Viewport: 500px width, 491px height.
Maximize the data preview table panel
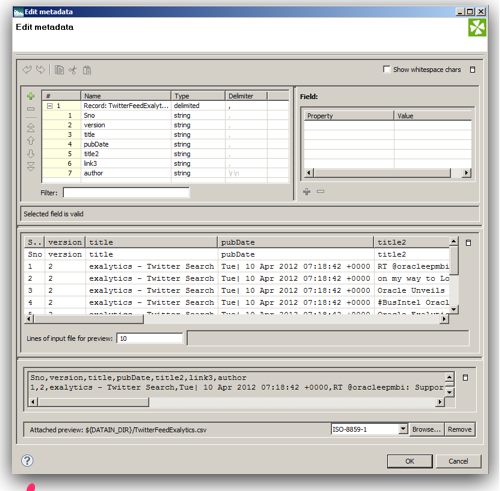[x=468, y=243]
